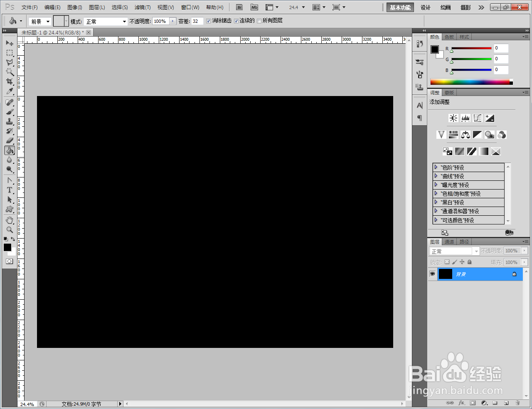Add a Levels adjustment

465,118
